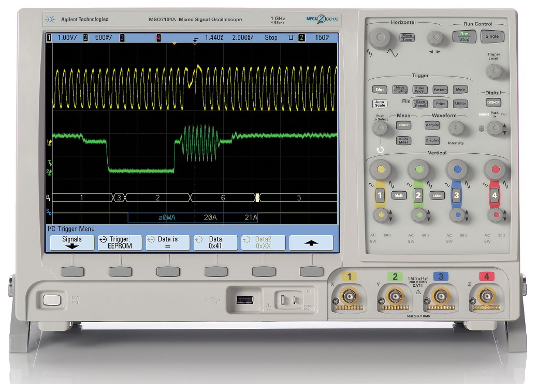This screenshot has width=537, height=392.
Task: Enable red channel 4 button
Action: [495, 195]
